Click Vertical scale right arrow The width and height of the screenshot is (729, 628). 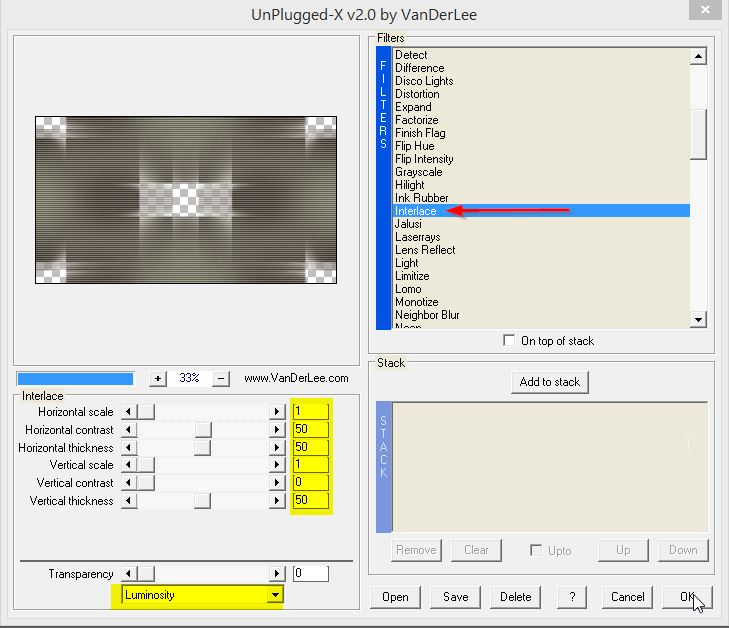[x=277, y=465]
